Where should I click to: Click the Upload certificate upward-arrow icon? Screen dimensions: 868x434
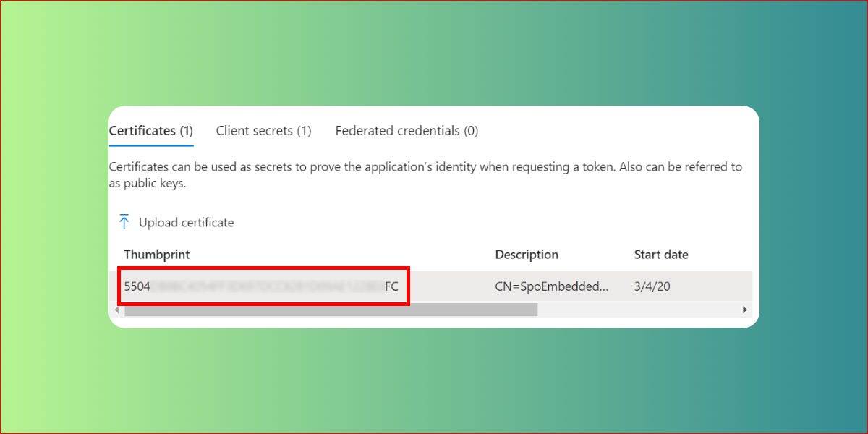pos(124,221)
